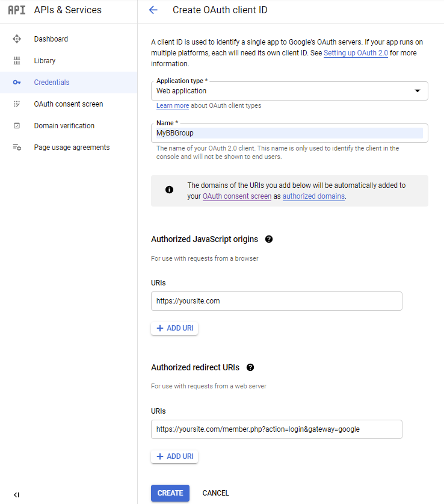
Task: Click the info icon in the domains notice box
Action: [x=169, y=189]
